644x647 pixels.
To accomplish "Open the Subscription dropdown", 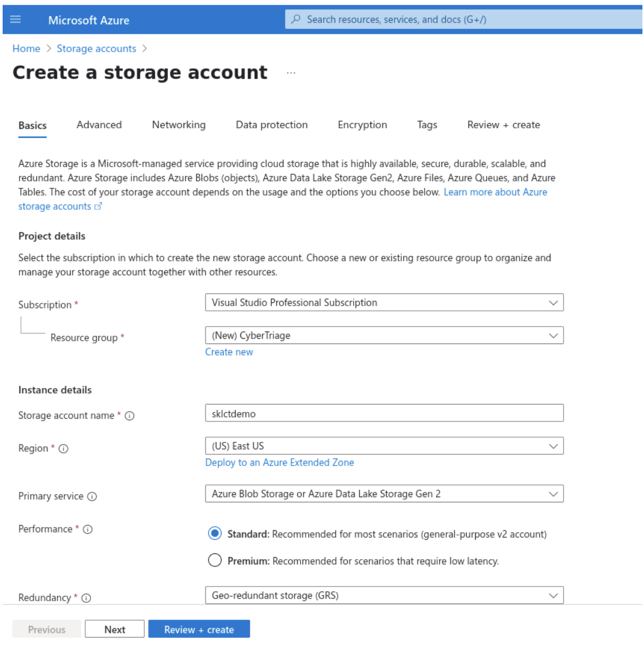I will coord(384,302).
